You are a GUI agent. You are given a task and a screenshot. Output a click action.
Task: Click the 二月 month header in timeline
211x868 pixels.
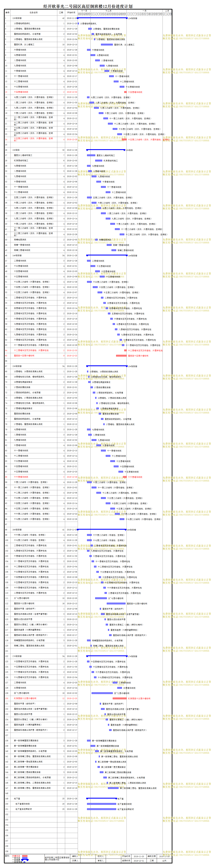pos(167,11)
